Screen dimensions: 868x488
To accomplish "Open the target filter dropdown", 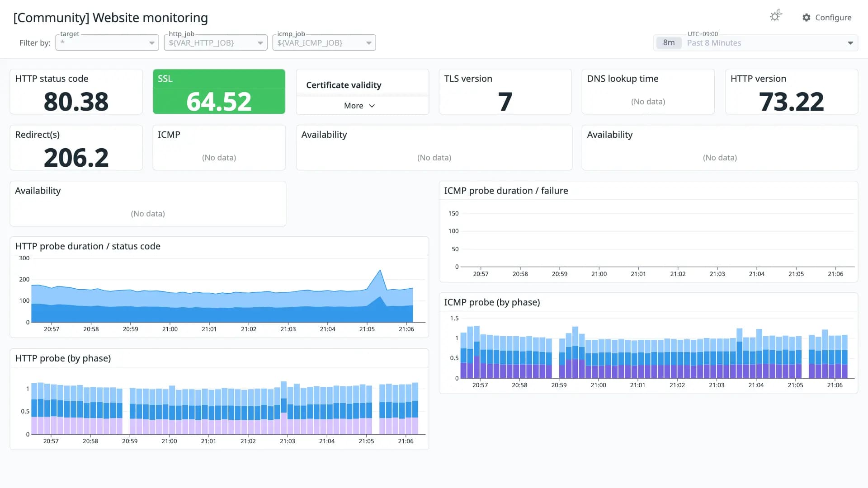I will (x=107, y=42).
